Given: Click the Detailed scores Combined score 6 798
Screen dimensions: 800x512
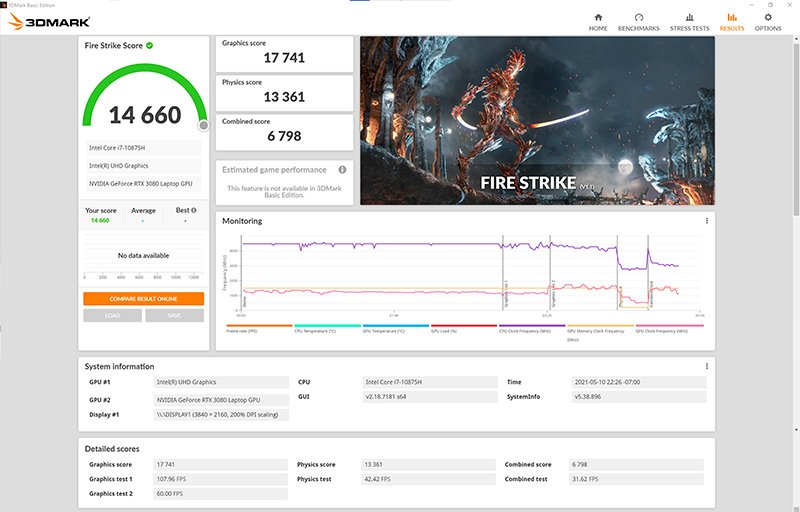Looking at the screenshot, I should point(636,465).
